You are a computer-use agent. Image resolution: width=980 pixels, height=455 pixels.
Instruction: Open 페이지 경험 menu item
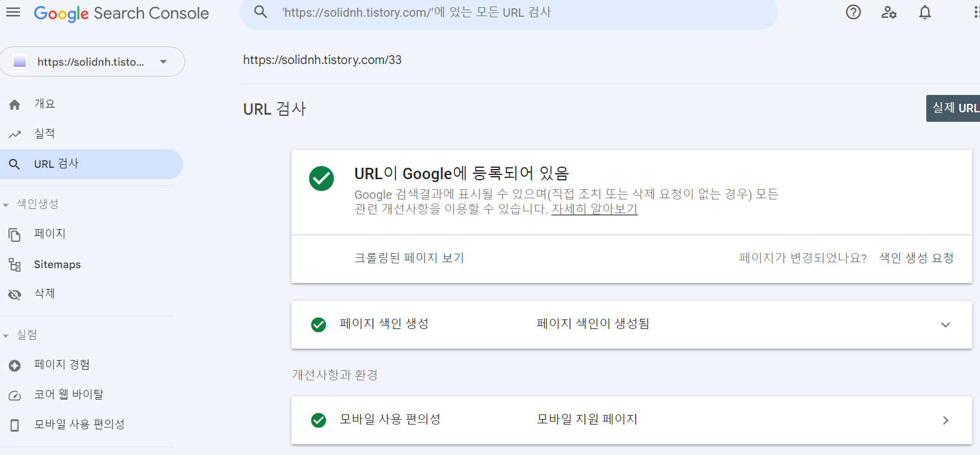coord(91,365)
